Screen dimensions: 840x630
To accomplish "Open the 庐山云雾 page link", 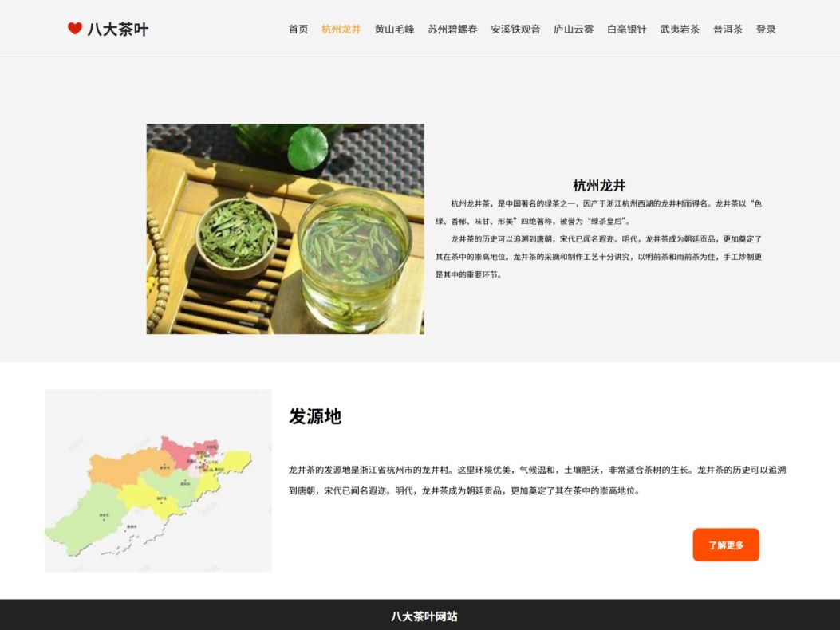I will [574, 29].
